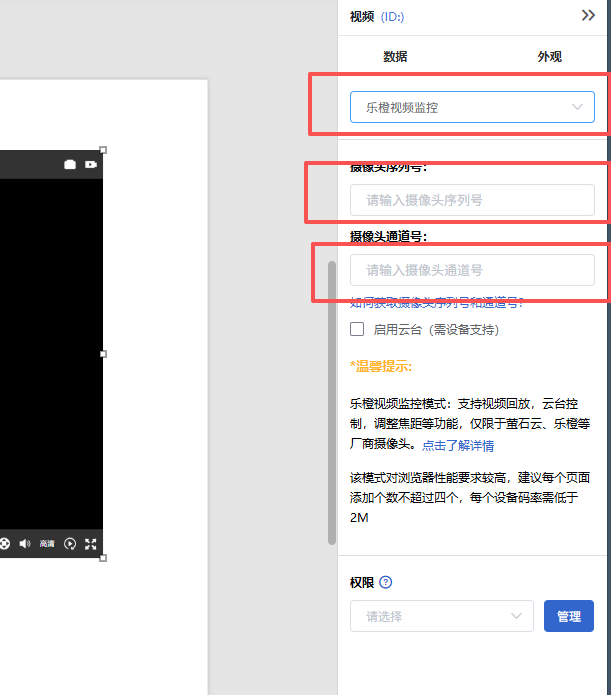Viewport: 611px width, 695px height.
Task: Open the 乐橙视频监控 dropdown
Action: [x=472, y=107]
